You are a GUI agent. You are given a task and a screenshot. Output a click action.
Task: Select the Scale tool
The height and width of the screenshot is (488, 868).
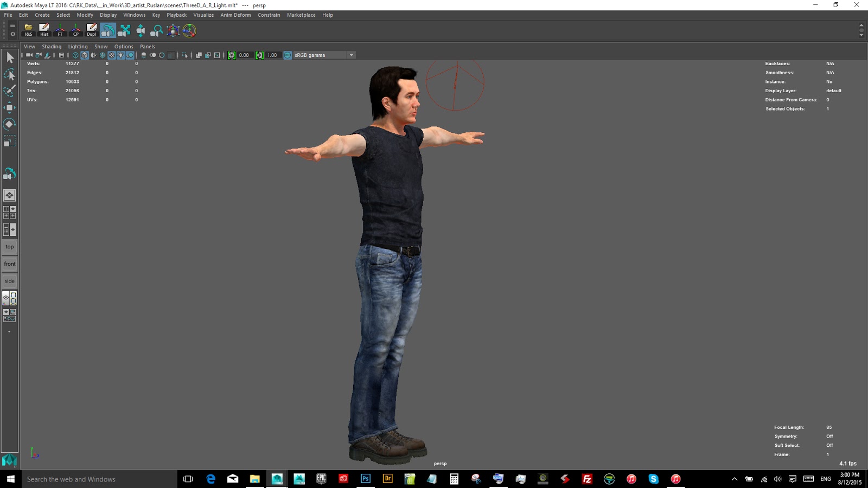(x=10, y=142)
